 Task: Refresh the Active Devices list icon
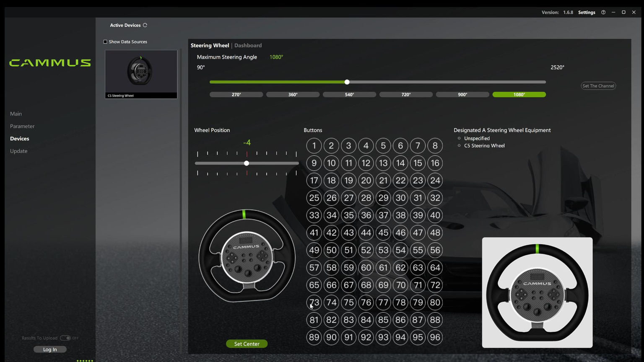click(x=145, y=25)
